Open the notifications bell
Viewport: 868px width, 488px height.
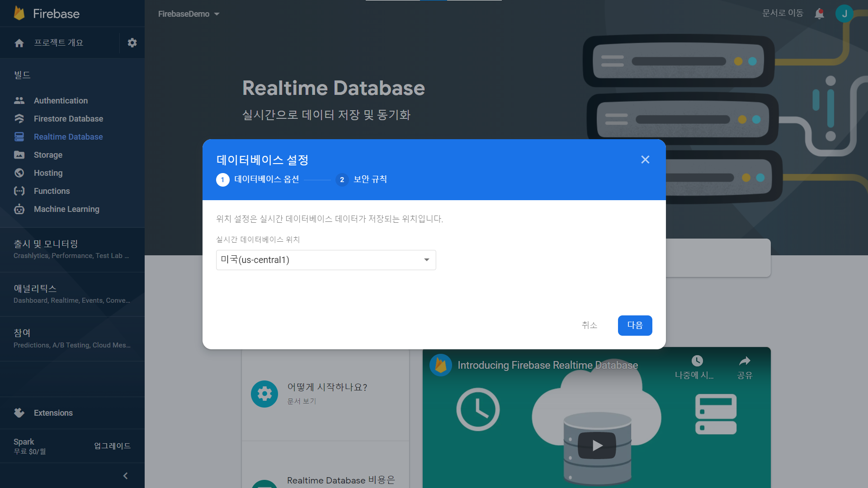click(x=819, y=14)
